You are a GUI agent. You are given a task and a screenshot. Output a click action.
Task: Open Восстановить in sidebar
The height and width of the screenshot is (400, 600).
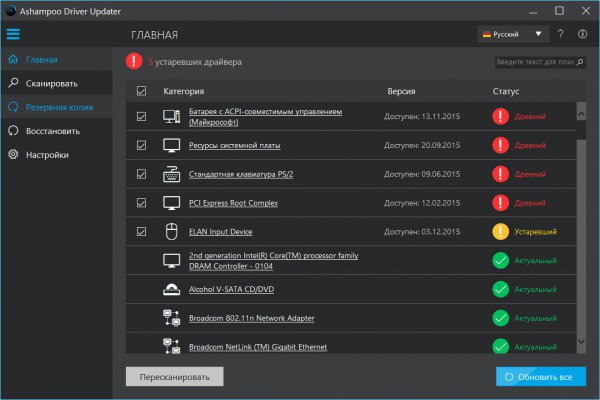57,131
